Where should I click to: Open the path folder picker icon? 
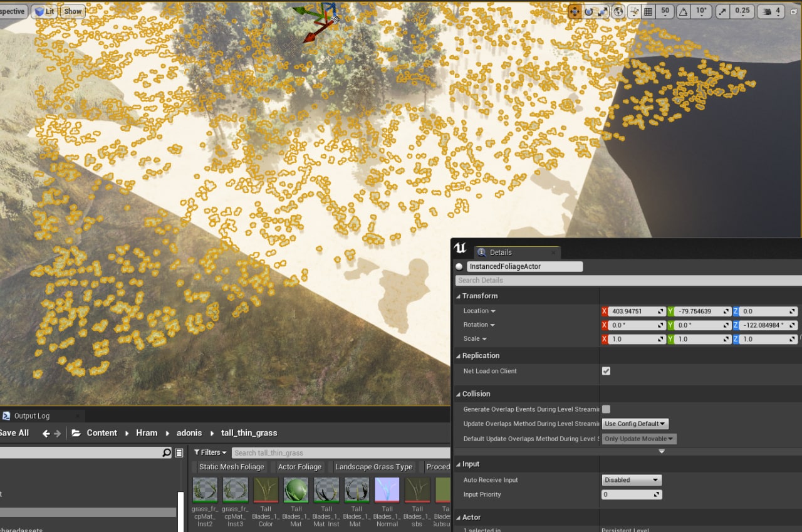click(76, 433)
